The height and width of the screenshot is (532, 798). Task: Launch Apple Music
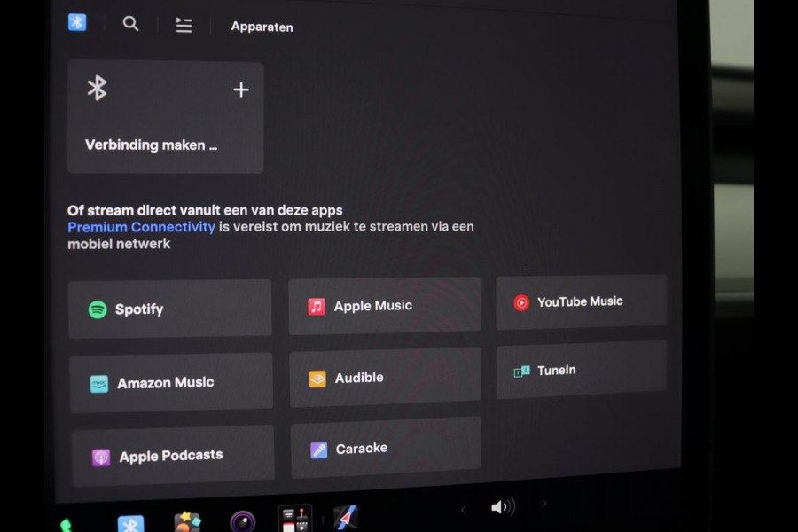click(385, 305)
